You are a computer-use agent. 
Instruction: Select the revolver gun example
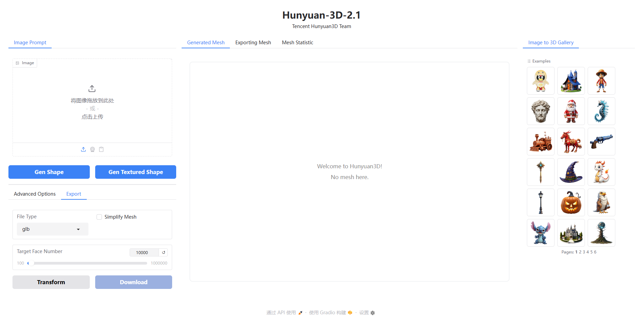[x=601, y=142]
